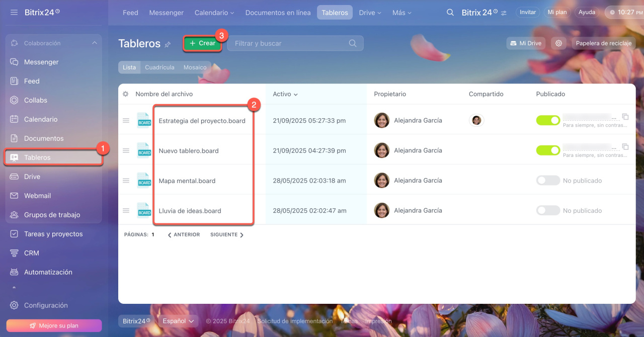Click the green Crear button

click(x=202, y=43)
